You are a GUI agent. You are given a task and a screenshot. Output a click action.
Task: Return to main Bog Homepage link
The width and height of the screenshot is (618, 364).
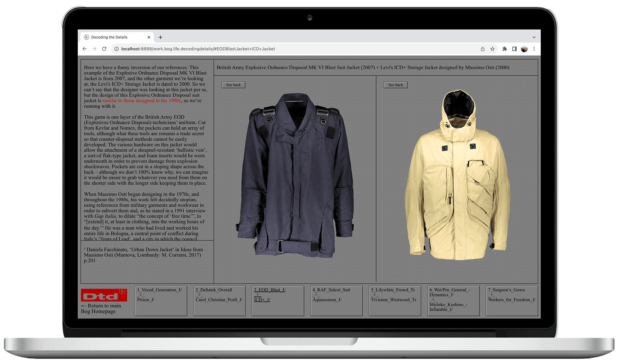(101, 309)
